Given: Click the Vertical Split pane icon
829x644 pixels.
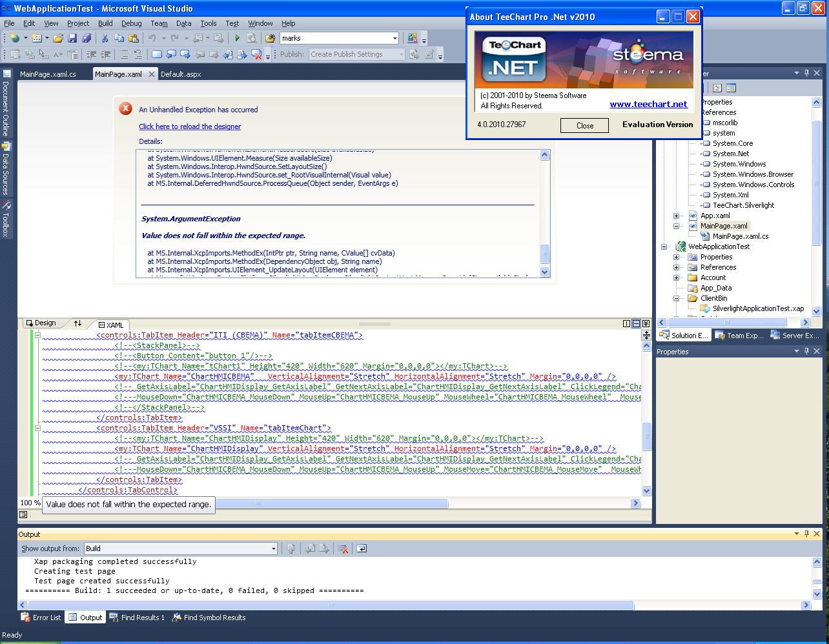Looking at the screenshot, I should pos(626,323).
